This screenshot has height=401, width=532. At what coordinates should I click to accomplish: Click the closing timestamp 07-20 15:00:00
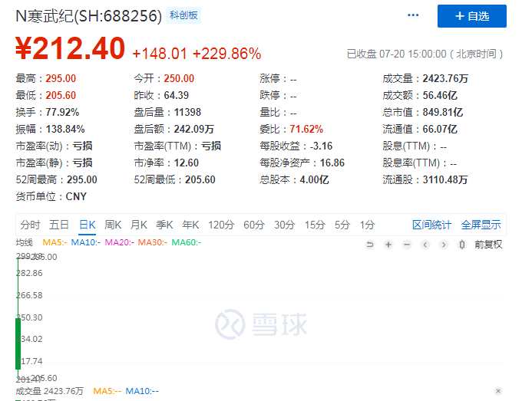(x=412, y=54)
